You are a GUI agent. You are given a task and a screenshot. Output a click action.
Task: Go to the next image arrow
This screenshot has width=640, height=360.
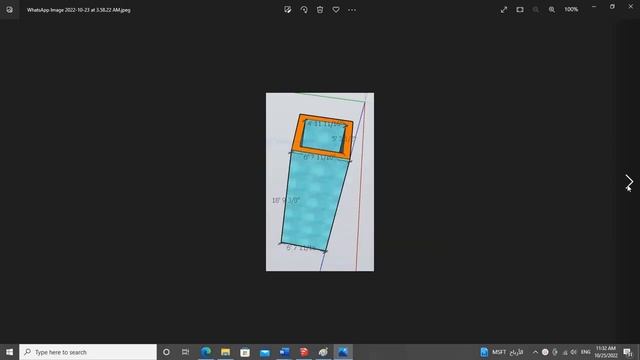click(629, 182)
